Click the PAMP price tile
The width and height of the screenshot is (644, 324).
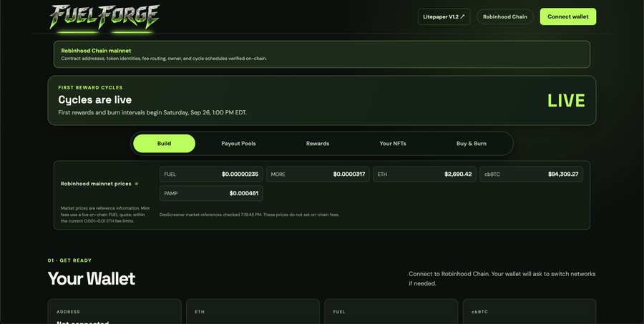[x=211, y=193]
